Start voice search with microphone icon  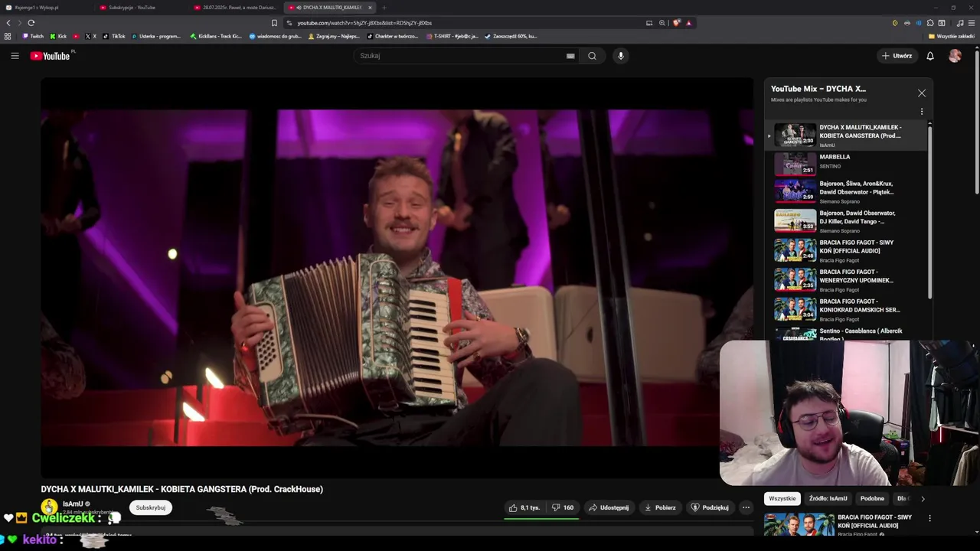[x=621, y=56]
